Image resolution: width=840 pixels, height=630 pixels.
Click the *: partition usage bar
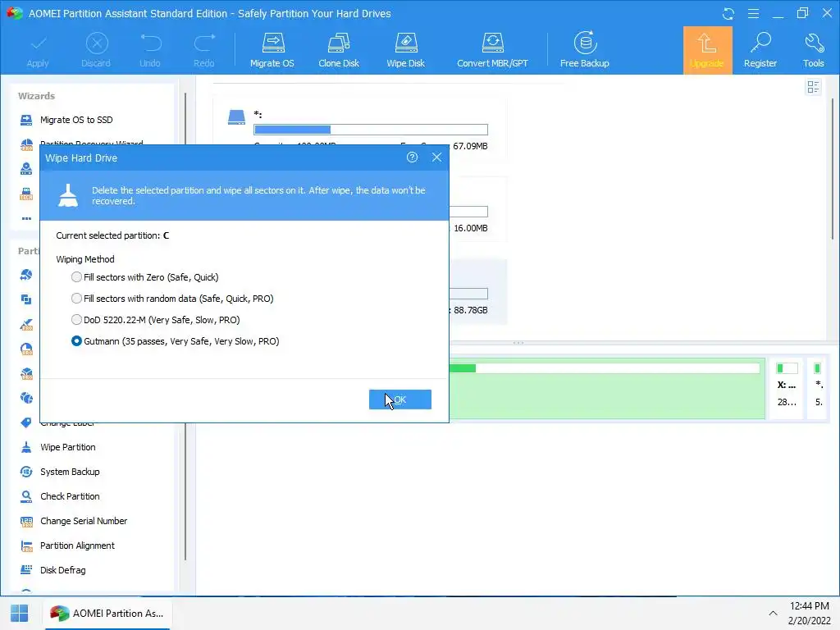(x=371, y=130)
